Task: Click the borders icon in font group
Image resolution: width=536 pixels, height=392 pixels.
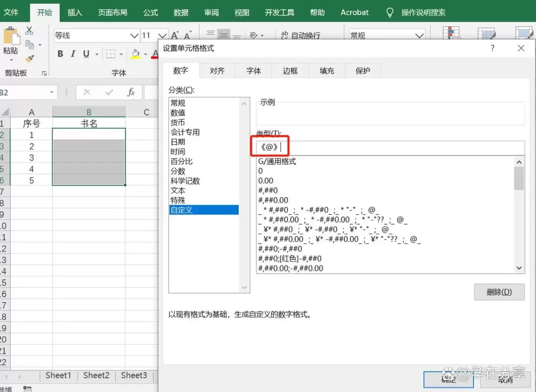Action: tap(110, 54)
